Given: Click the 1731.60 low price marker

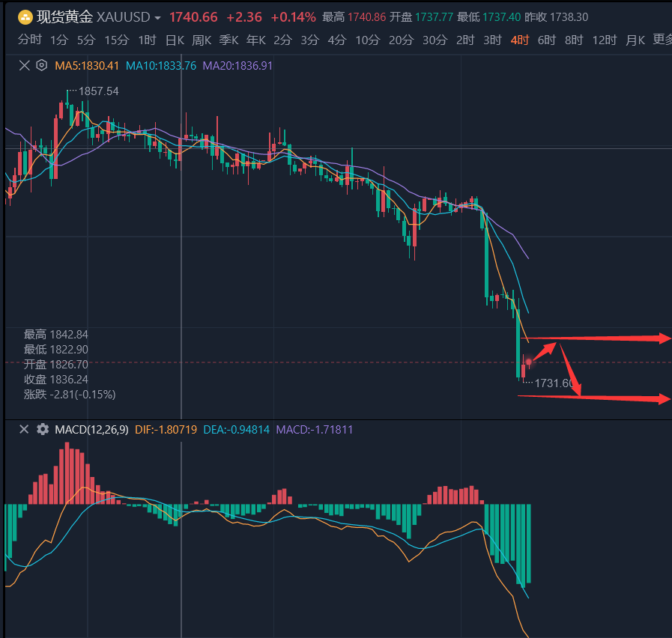Looking at the screenshot, I should coord(554,383).
